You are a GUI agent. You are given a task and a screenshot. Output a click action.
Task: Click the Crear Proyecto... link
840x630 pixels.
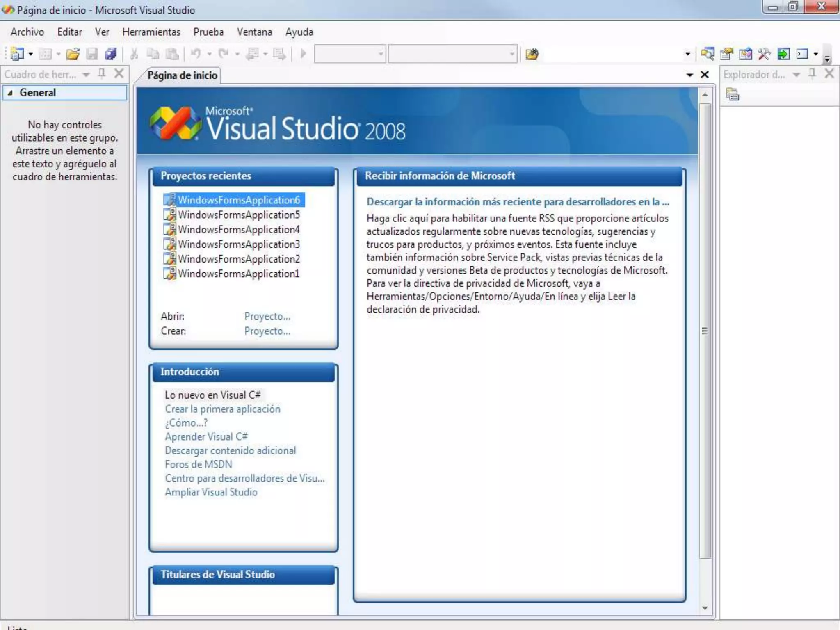267,331
